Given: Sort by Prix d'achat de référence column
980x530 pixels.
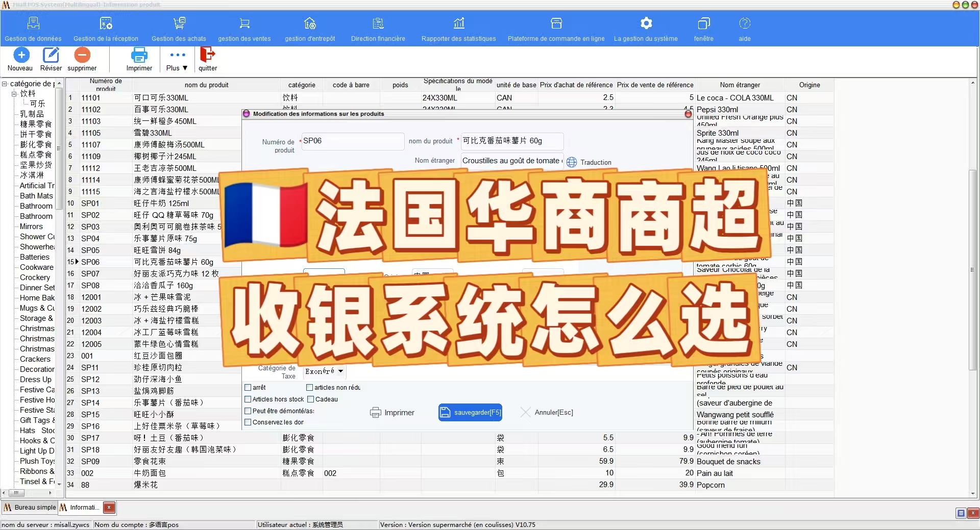Looking at the screenshot, I should pos(576,85).
